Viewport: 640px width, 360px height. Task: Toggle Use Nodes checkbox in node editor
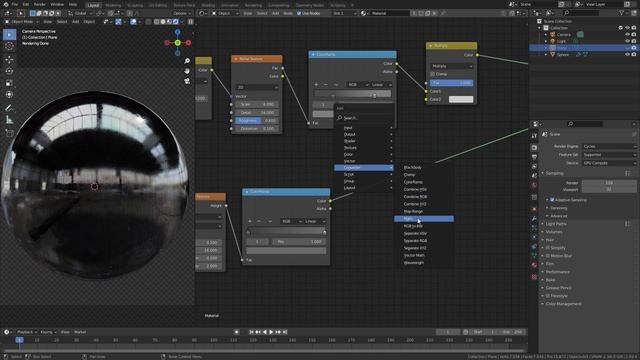299,13
